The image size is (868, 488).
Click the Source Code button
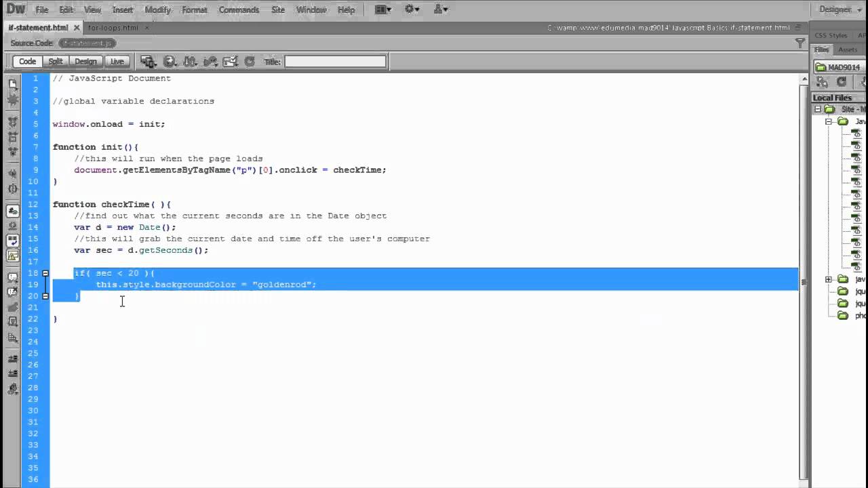(31, 43)
